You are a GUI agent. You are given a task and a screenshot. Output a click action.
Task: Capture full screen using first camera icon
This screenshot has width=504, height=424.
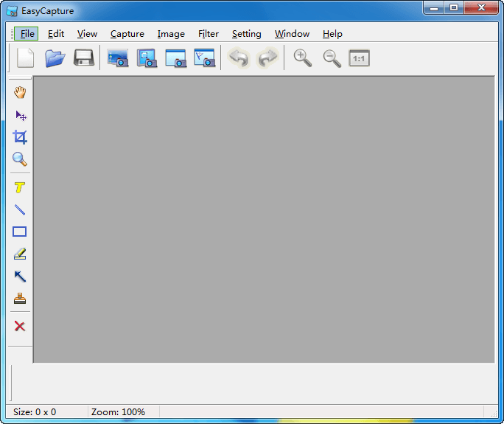pos(118,58)
